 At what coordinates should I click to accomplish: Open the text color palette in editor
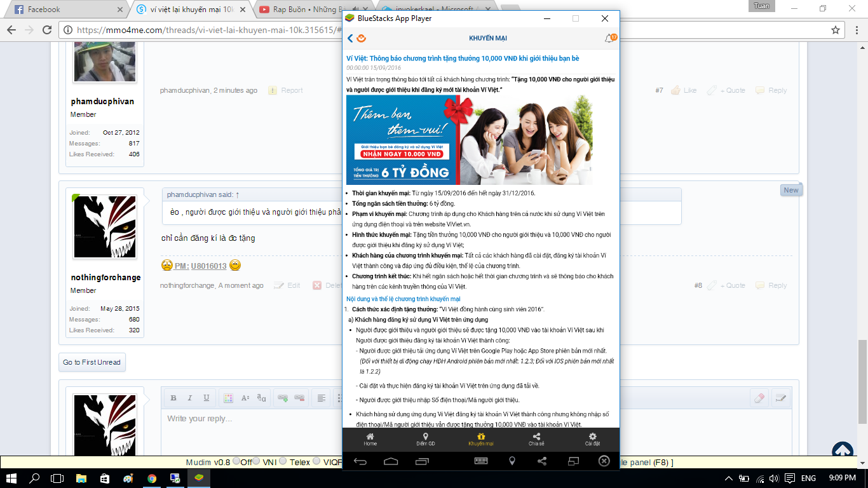(x=229, y=398)
